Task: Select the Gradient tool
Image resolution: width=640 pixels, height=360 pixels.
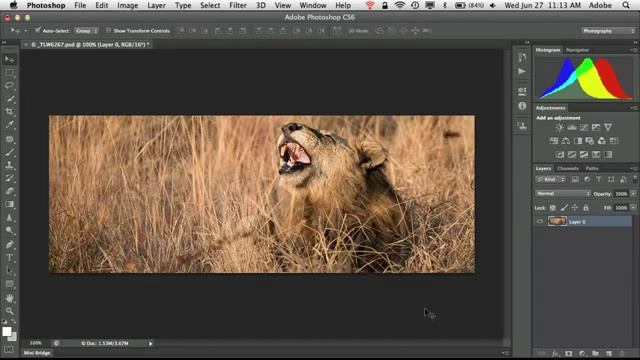Action: [9, 204]
